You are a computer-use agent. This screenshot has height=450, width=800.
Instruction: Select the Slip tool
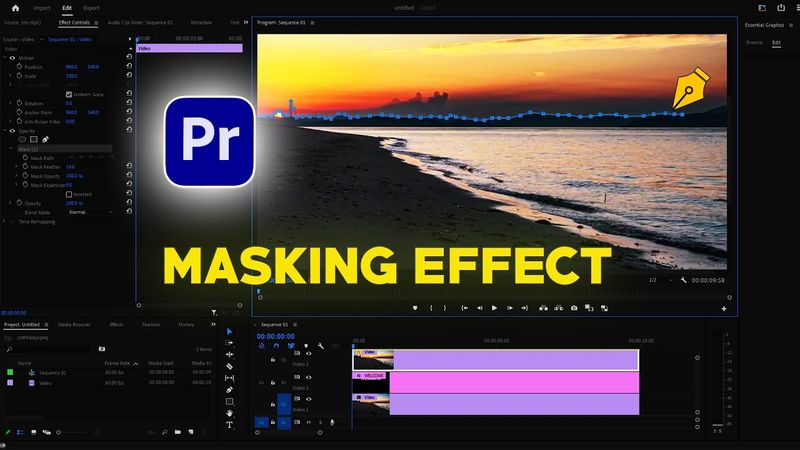click(230, 378)
